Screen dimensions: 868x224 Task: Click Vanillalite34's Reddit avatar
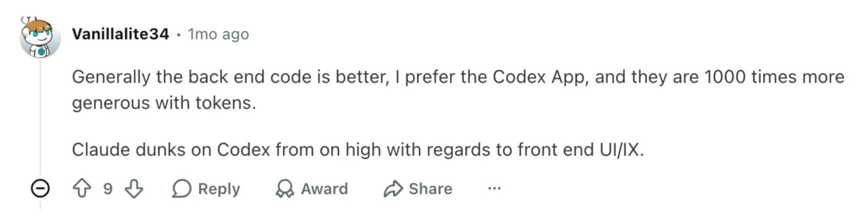click(x=39, y=34)
